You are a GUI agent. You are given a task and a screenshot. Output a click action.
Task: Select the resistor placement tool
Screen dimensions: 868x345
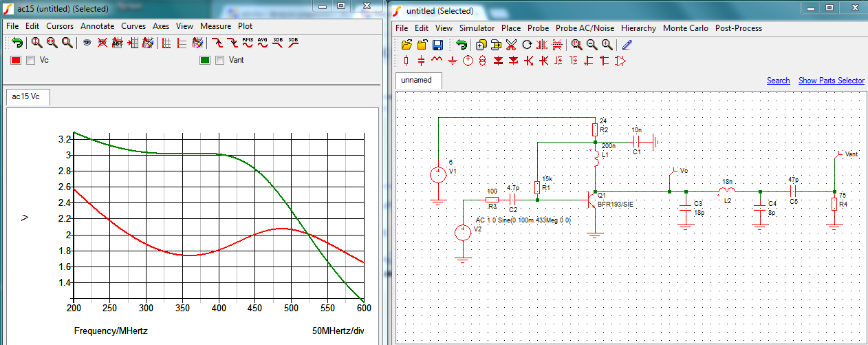406,61
